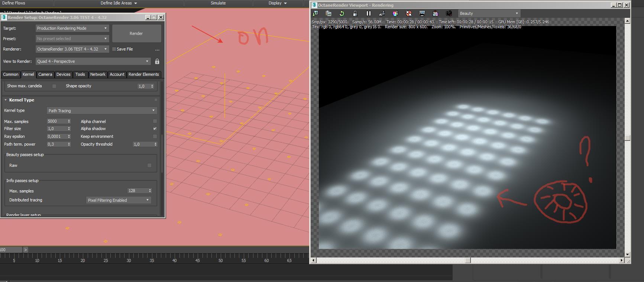Open the Preset dropdown
The image size is (644, 282).
point(72,39)
